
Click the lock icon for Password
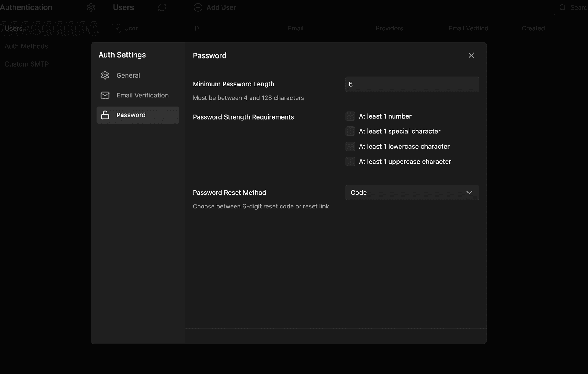click(105, 115)
